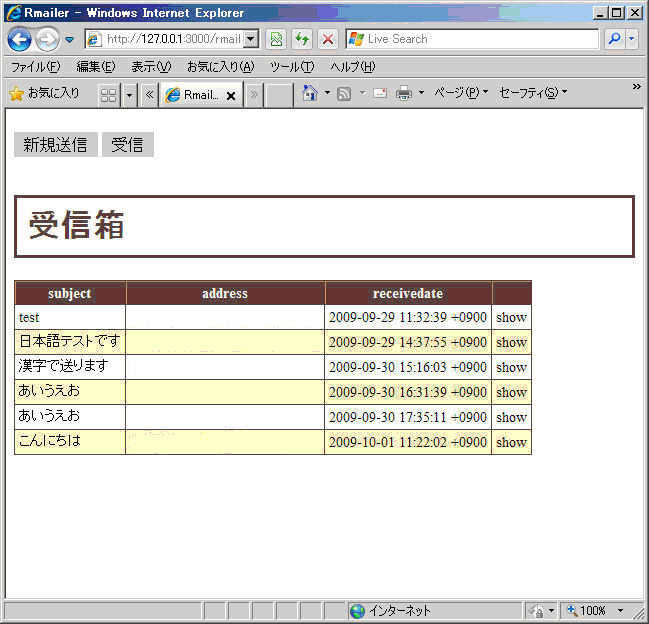Viewport: 649px width, 624px height.
Task: Click the read mail envelope icon
Action: point(380,93)
